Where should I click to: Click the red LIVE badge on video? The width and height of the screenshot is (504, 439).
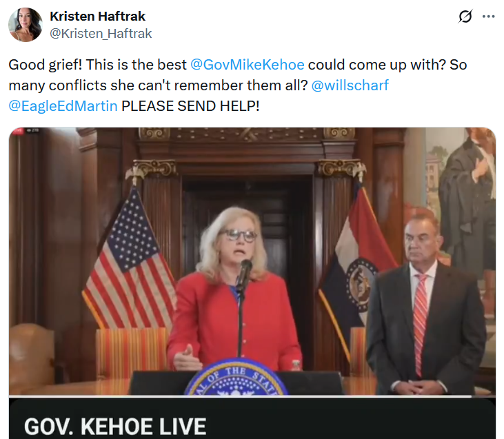[18, 130]
